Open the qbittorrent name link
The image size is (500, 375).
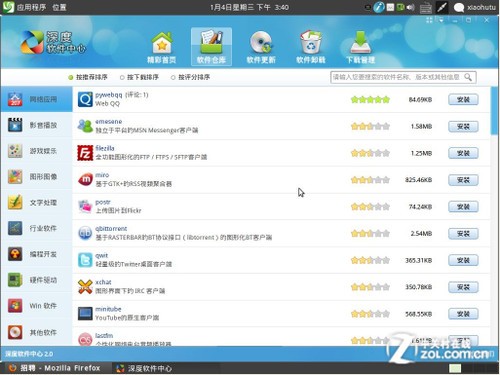111,229
